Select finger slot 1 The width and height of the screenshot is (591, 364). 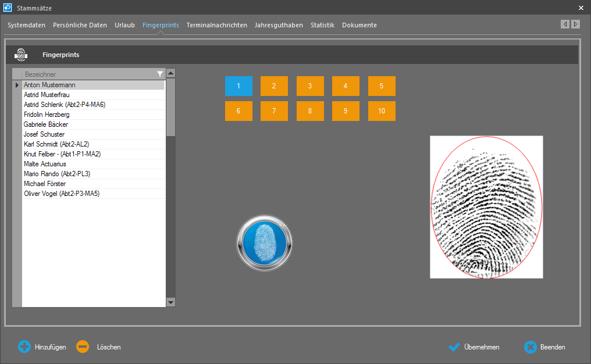point(238,86)
